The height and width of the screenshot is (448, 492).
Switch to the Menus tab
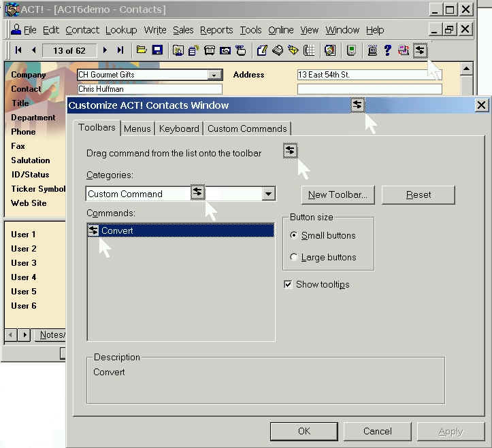[x=137, y=129]
